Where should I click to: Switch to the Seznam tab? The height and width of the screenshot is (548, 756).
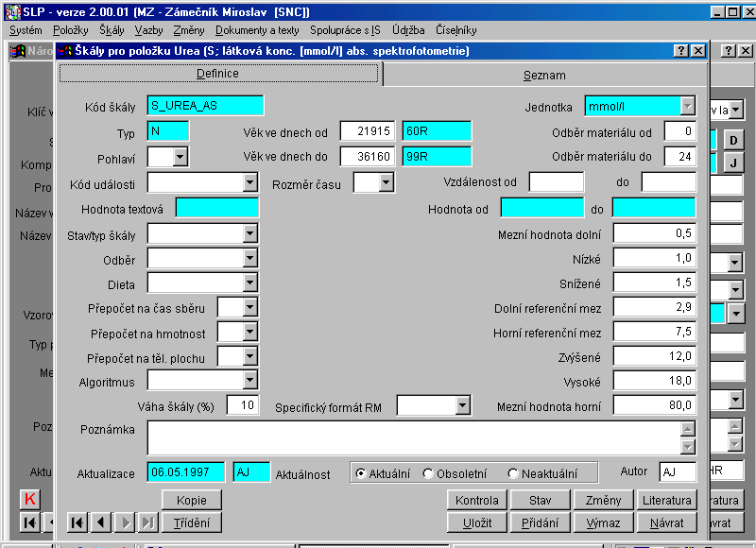[544, 75]
